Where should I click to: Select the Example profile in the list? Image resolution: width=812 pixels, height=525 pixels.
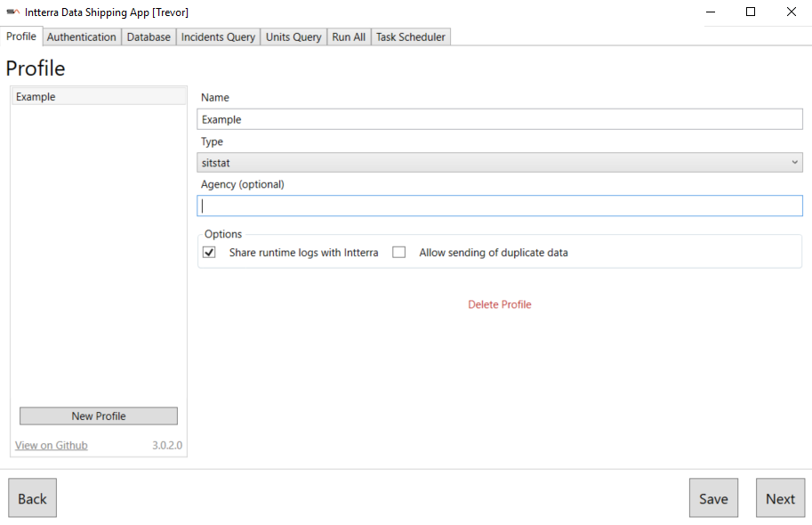point(99,96)
